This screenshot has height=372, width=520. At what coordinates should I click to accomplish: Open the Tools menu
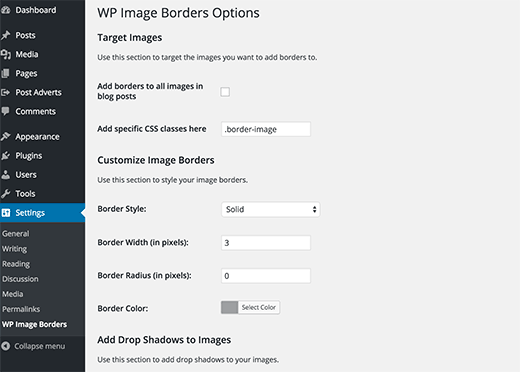pos(25,194)
